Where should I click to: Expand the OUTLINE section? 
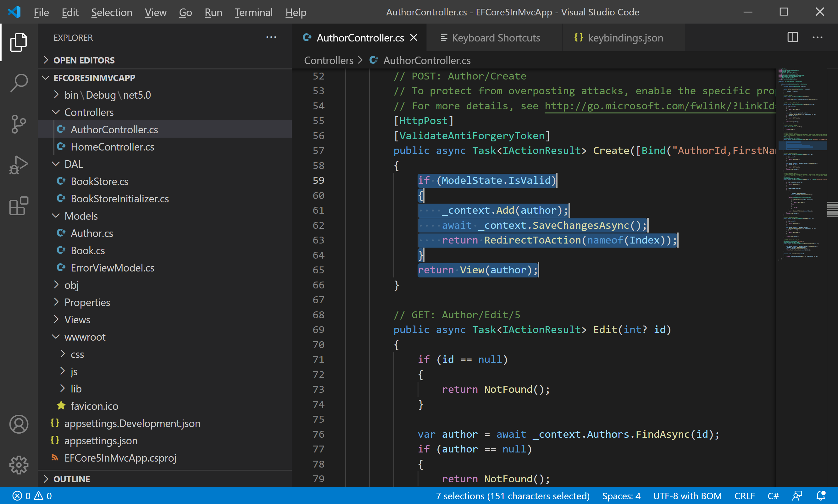click(71, 479)
